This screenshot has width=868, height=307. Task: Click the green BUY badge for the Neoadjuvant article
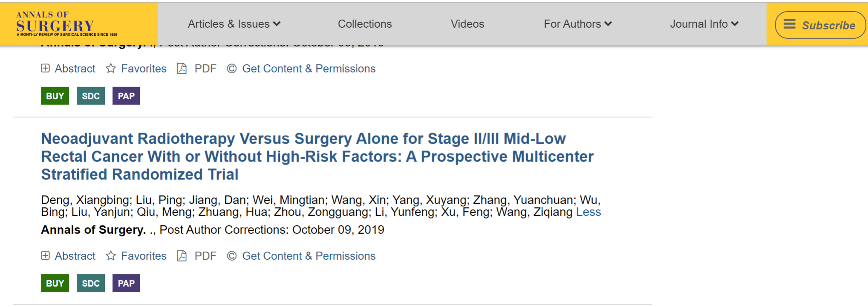point(55,284)
